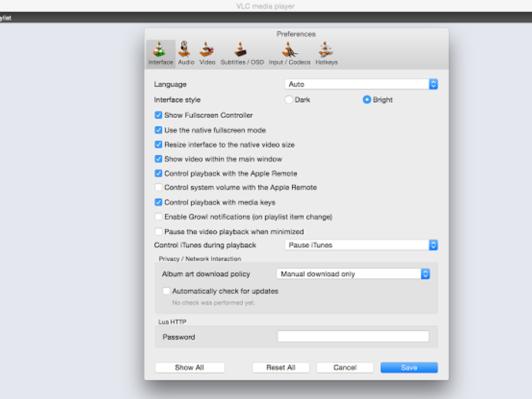The image size is (532, 399).
Task: Enable Growl notifications checkbox
Action: pos(158,216)
